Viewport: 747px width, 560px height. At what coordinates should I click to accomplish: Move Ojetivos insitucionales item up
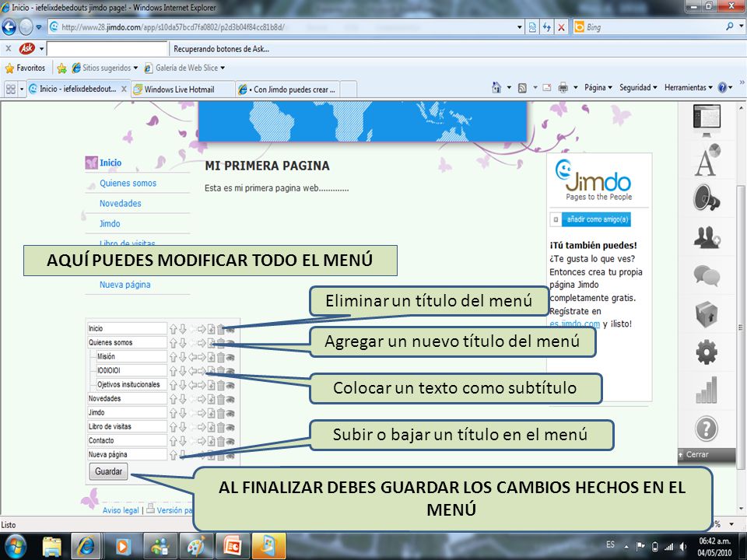click(174, 385)
